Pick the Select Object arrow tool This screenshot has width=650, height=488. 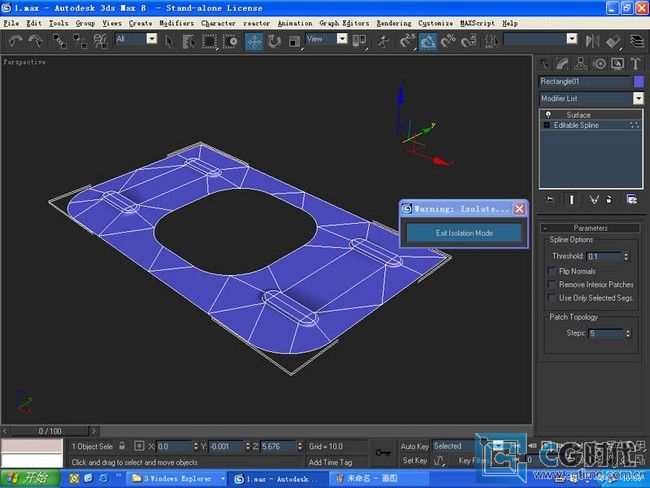coord(169,41)
